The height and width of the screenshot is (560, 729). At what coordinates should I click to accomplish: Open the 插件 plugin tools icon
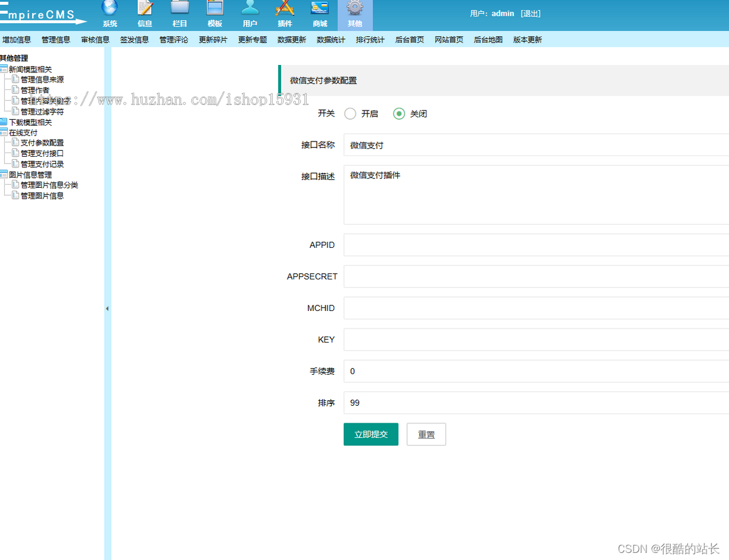click(285, 8)
